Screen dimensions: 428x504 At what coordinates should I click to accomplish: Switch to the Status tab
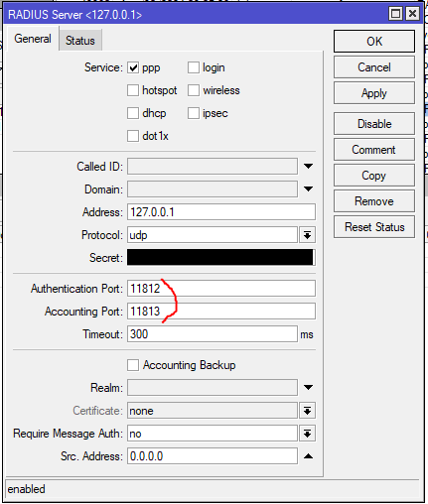pyautogui.click(x=80, y=41)
